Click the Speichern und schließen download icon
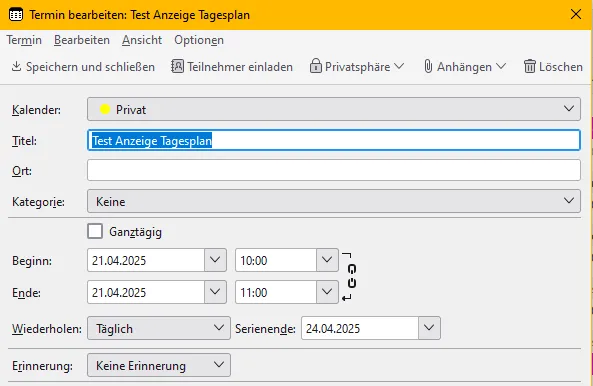This screenshot has width=593, height=386. (x=16, y=67)
